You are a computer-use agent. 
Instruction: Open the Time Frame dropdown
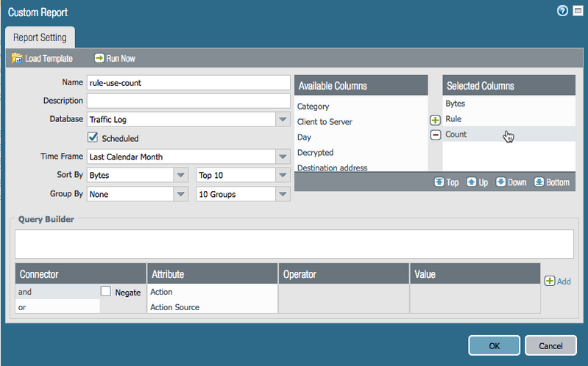282,157
